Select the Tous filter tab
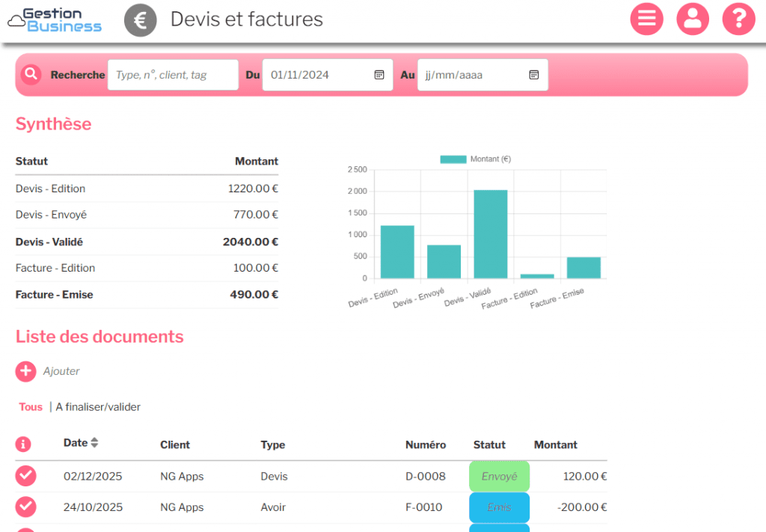Screen dimensions: 766x532 click(31, 407)
